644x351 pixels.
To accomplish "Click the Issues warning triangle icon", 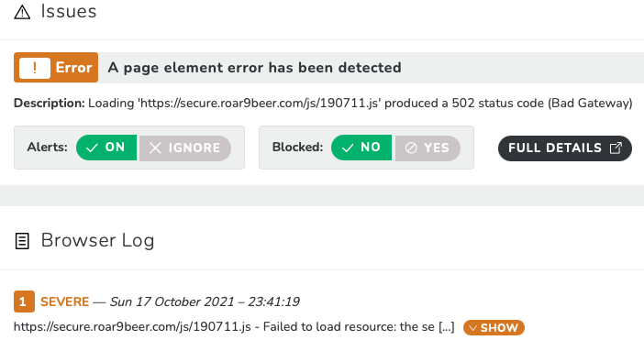I will [22, 12].
